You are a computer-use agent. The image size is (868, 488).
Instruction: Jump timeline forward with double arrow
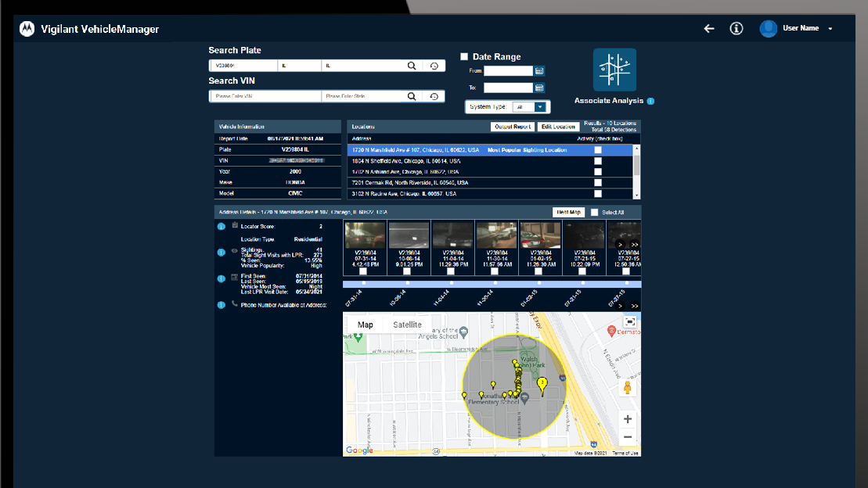tap(635, 306)
